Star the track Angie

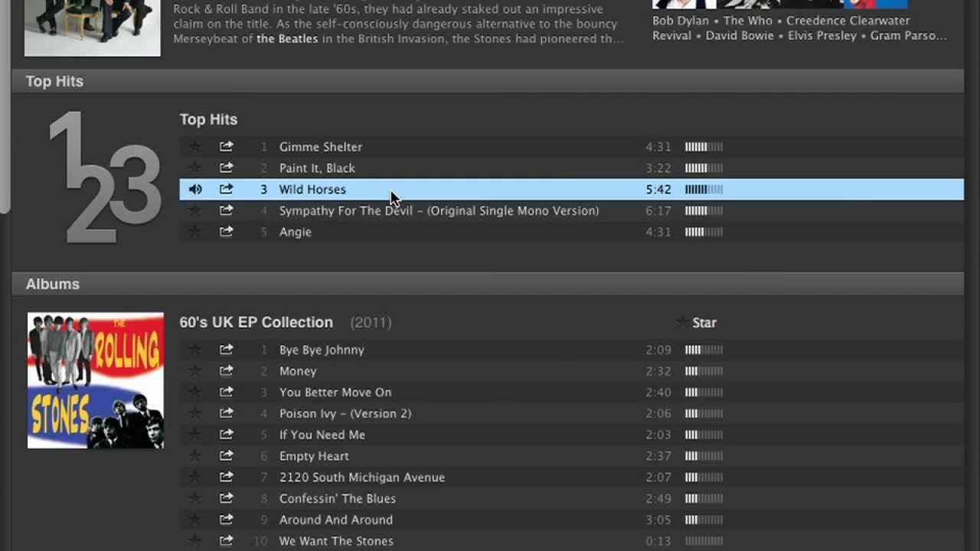click(x=195, y=232)
